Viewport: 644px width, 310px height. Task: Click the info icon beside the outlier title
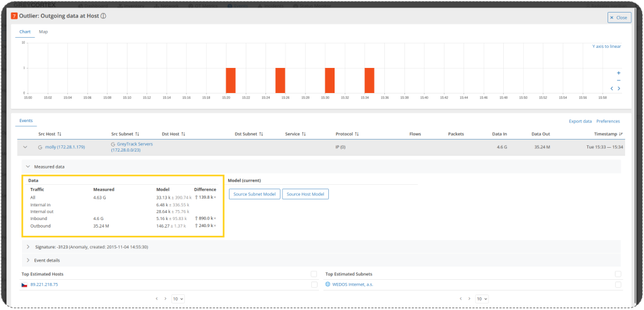tap(103, 16)
